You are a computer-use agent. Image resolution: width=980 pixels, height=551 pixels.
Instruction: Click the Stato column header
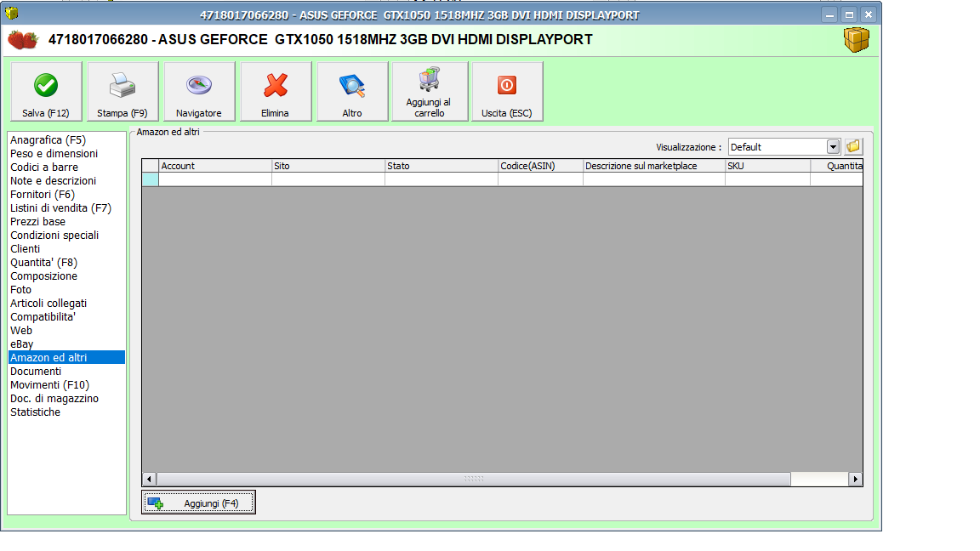[442, 166]
